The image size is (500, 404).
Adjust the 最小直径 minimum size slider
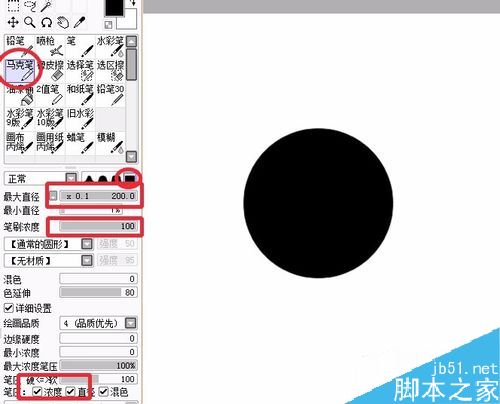[x=91, y=210]
